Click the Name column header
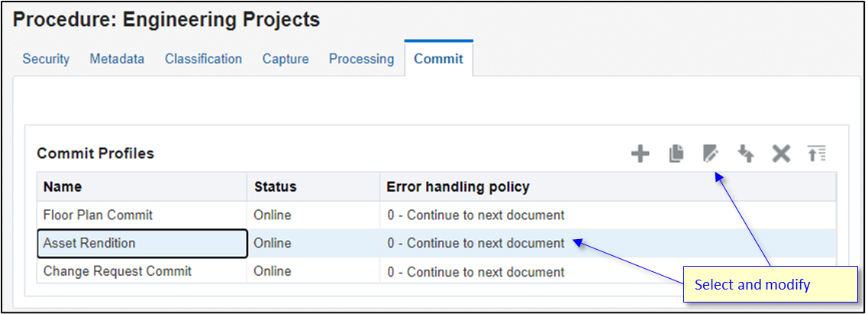Screen dimensions: 868x314 click(63, 187)
